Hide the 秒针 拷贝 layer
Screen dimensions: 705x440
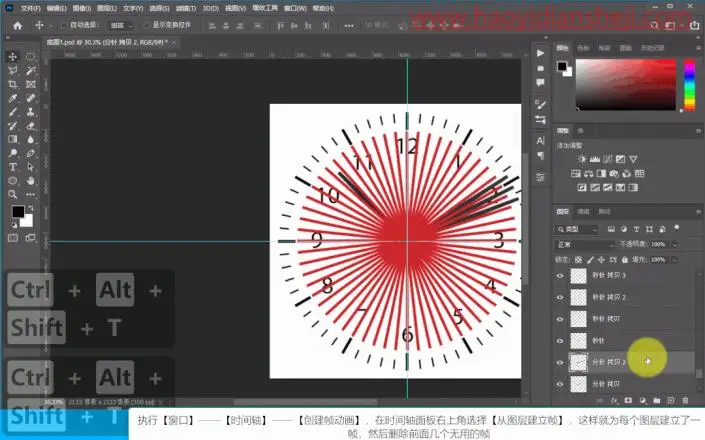[x=560, y=319]
